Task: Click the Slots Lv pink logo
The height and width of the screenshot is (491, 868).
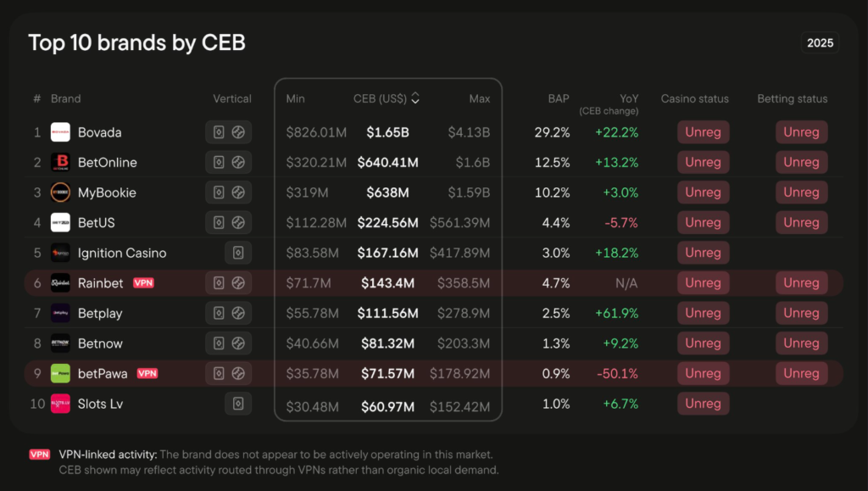Action: click(x=60, y=404)
